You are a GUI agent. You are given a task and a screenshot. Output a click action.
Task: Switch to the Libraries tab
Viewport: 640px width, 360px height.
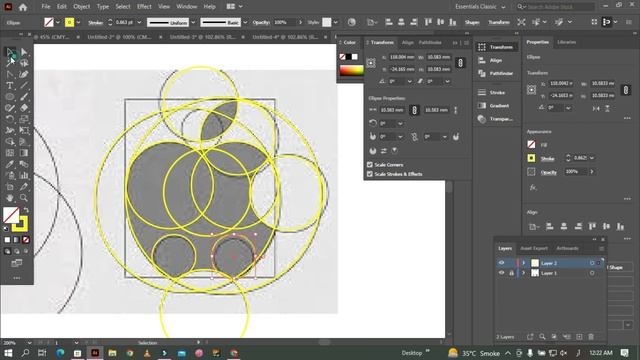[567, 42]
